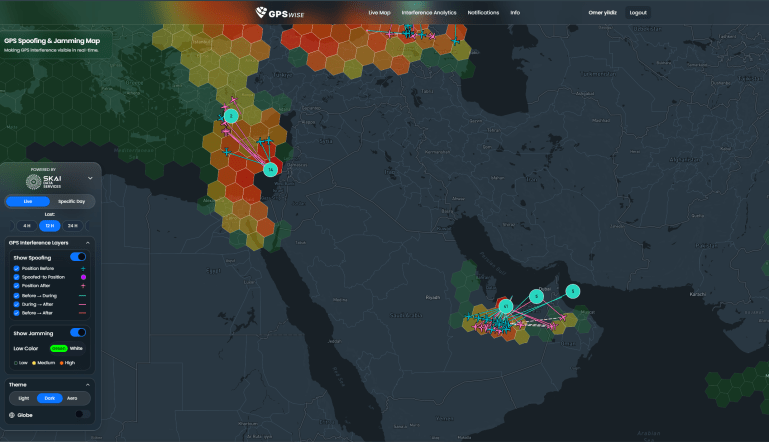Click the middle cluster marker near Dubai

(x=536, y=296)
